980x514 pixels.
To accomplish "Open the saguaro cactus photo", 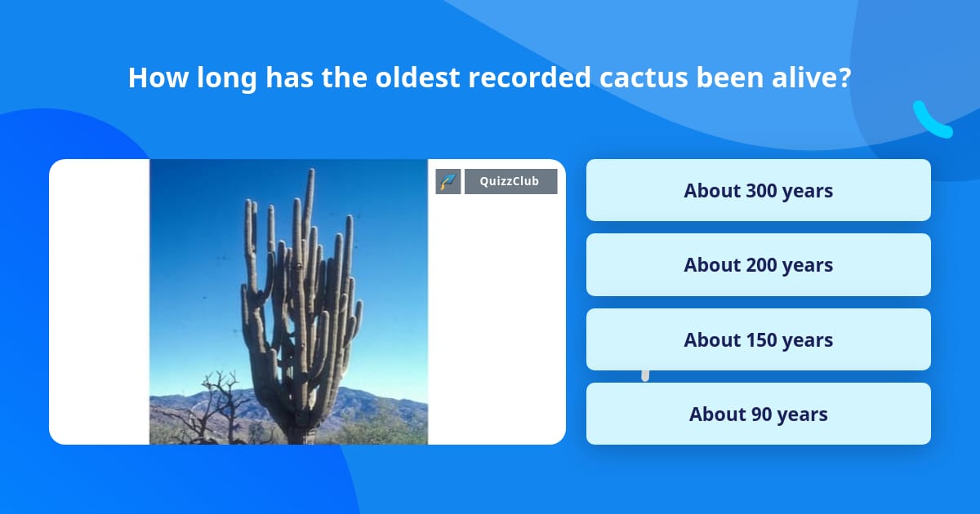I will point(288,302).
